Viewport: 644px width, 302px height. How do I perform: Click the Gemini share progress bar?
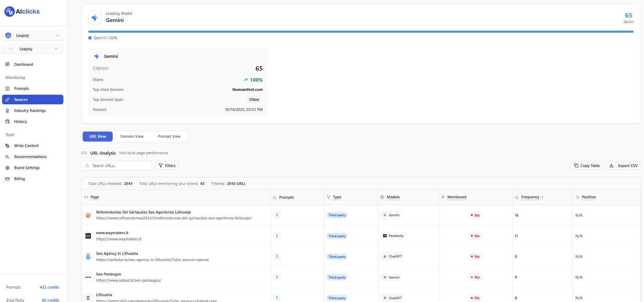361,32
